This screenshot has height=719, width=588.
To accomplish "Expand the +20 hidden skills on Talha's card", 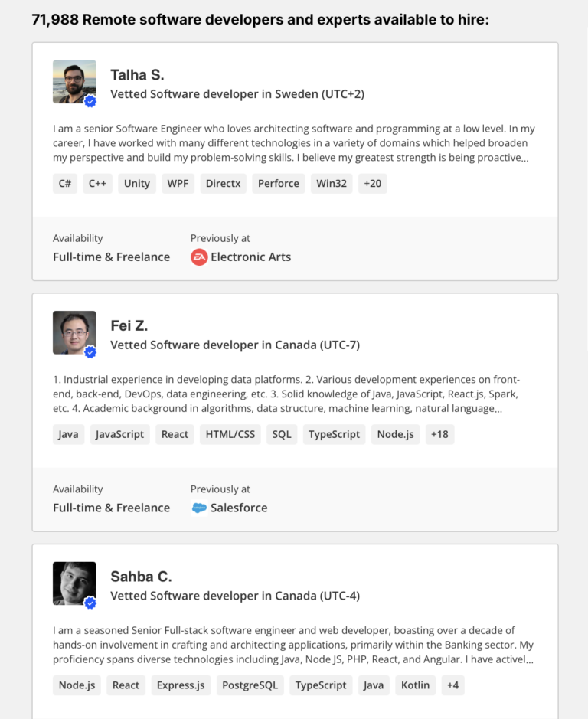I will 372,183.
